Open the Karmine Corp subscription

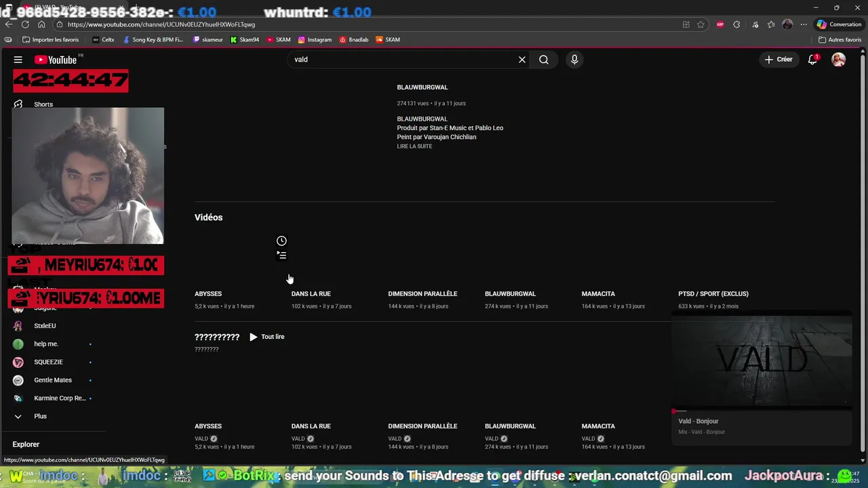pyautogui.click(x=60, y=399)
